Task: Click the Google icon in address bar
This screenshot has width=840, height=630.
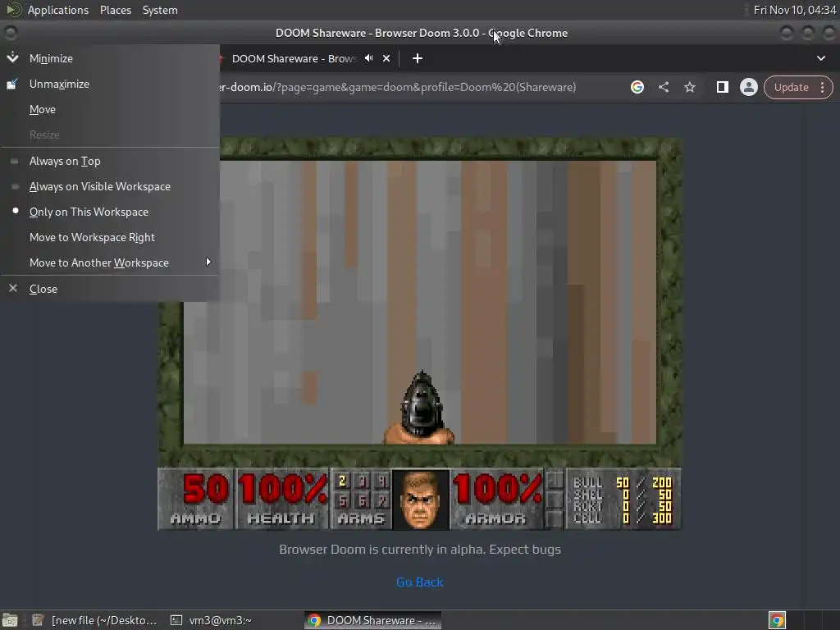Action: pos(637,87)
